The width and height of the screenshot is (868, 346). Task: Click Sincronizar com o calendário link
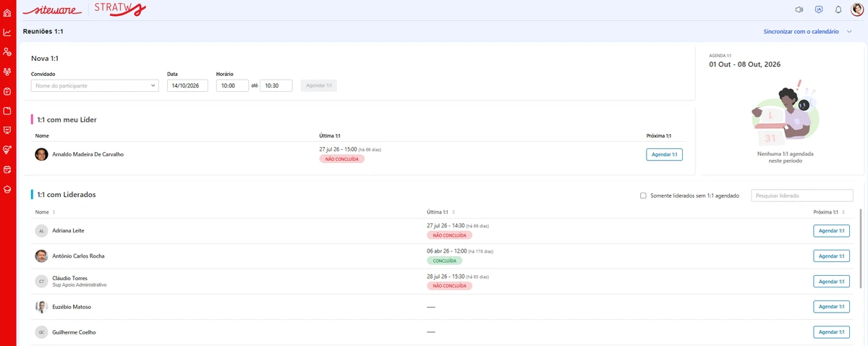pos(801,32)
